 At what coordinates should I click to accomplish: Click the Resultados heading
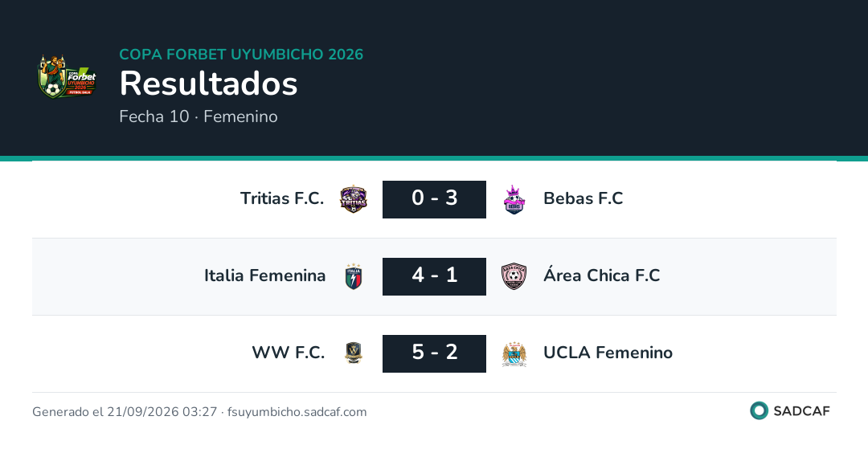click(x=209, y=84)
